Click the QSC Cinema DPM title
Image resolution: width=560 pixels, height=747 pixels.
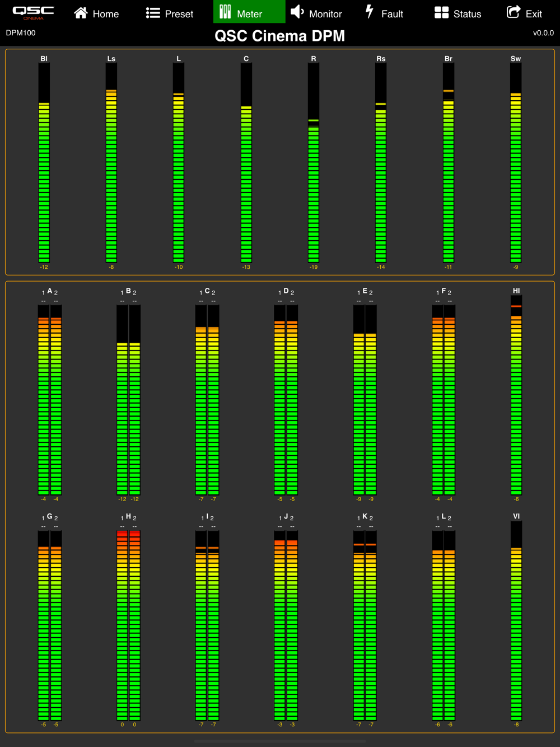click(x=280, y=36)
